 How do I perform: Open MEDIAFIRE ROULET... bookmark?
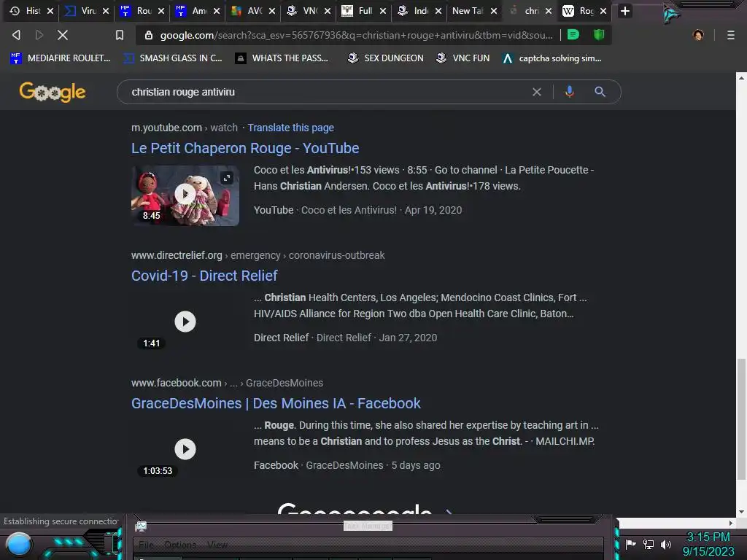tap(60, 58)
